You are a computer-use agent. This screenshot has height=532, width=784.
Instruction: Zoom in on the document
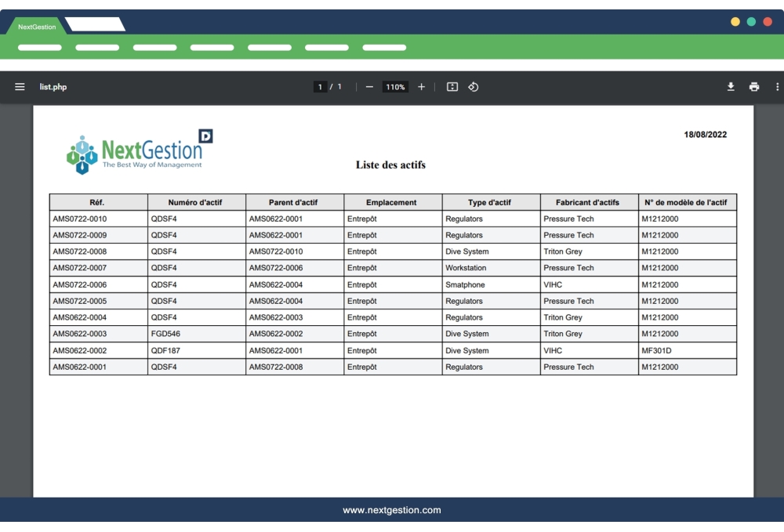pos(422,87)
